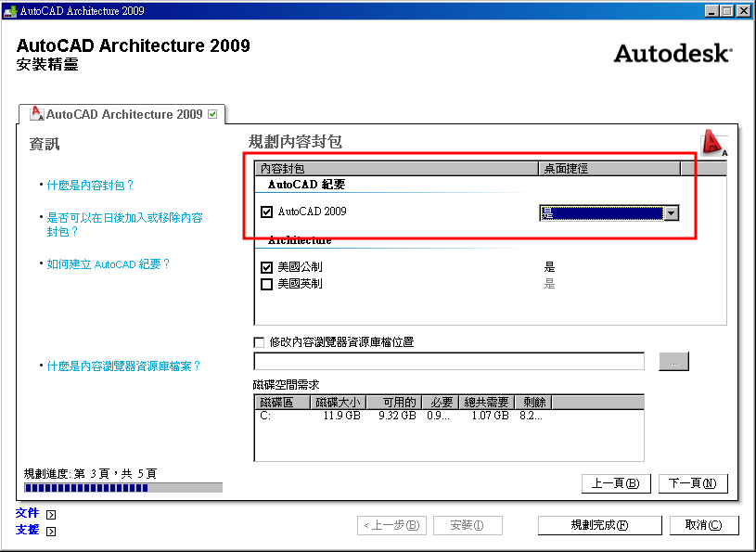Click green checkmark on AutoCAD Architecture tab
The width and height of the screenshot is (756, 552).
click(212, 114)
